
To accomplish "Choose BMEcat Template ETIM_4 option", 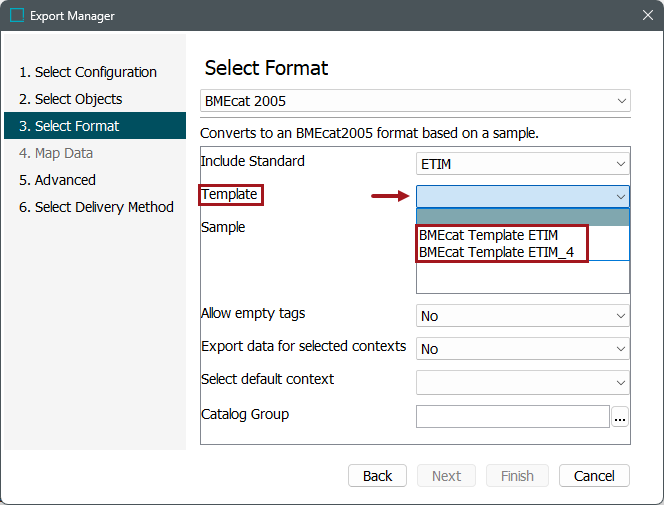I will pyautogui.click(x=496, y=252).
